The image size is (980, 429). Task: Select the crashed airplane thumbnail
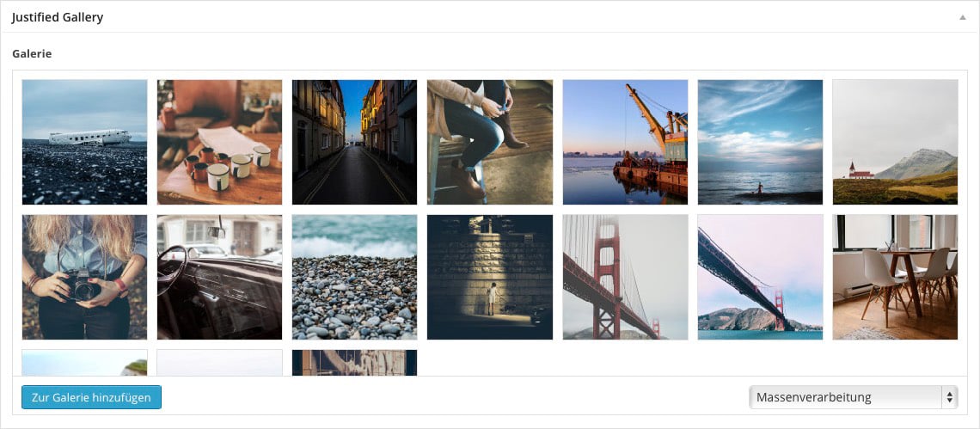pyautogui.click(x=84, y=142)
